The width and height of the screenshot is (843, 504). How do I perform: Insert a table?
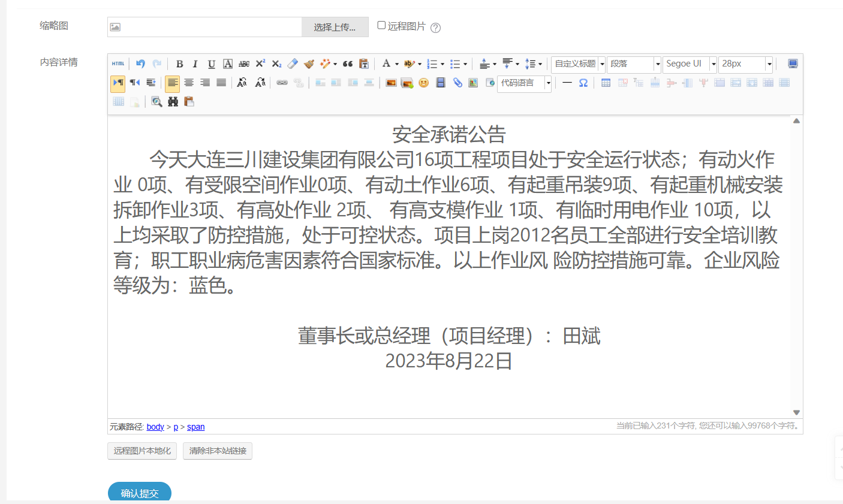(x=606, y=83)
